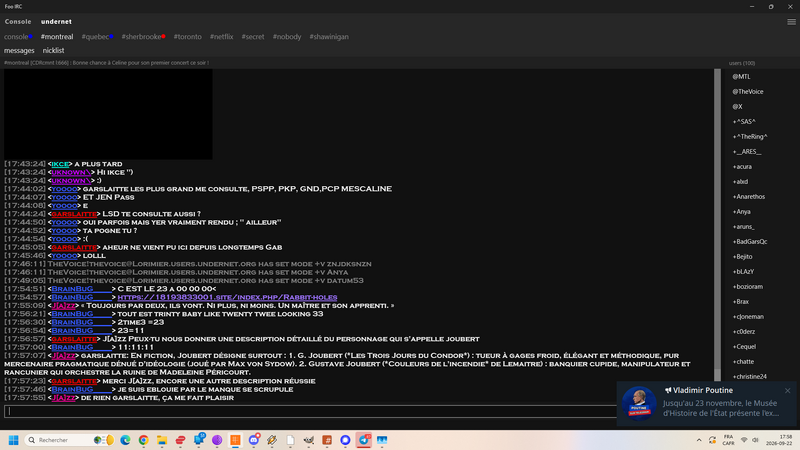This screenshot has height=450, width=800.
Task: Launch Google Chrome from the taskbar
Action: [143, 440]
